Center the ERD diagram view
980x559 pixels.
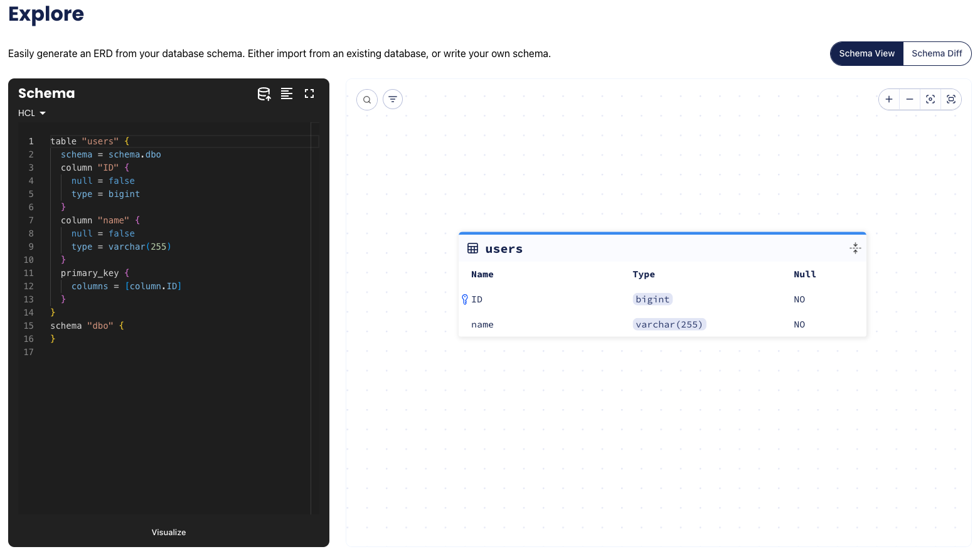point(930,99)
